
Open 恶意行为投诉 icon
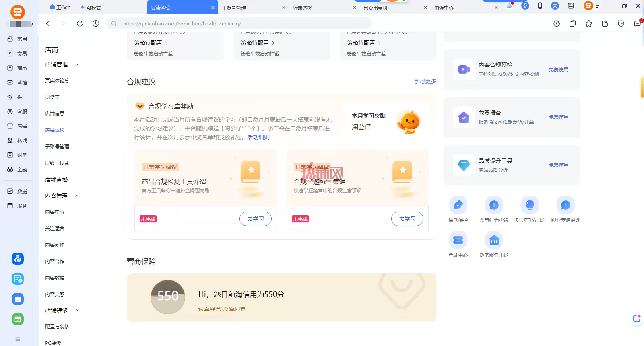(494, 205)
